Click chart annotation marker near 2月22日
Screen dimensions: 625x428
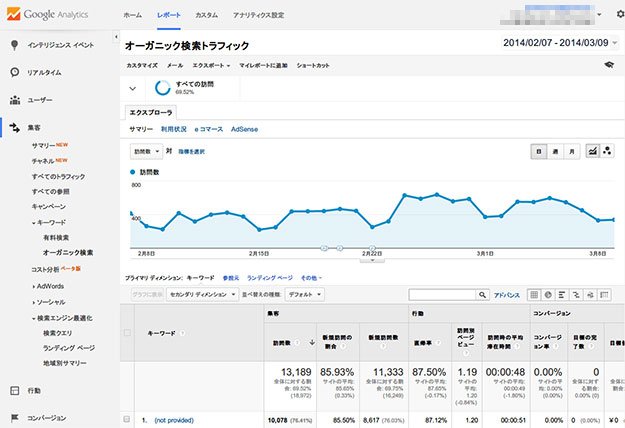tap(372, 248)
